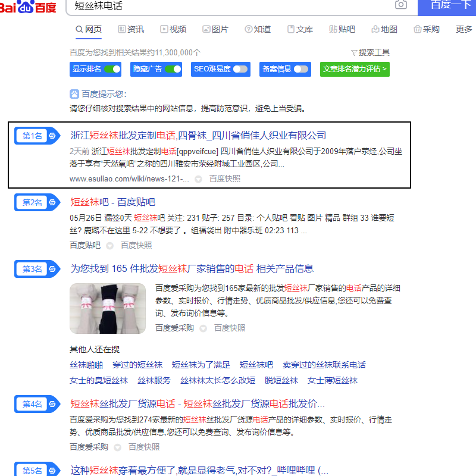
Task: Click the Baidu logo
Action: (28, 7)
